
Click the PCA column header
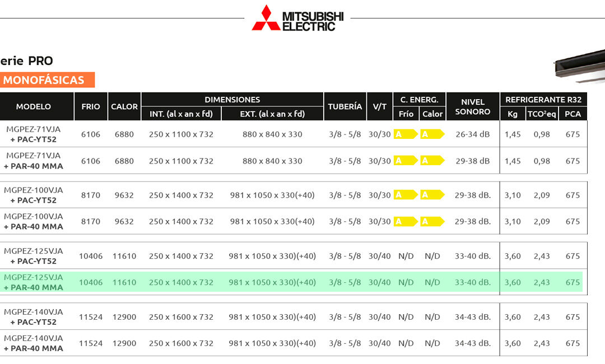(x=573, y=114)
